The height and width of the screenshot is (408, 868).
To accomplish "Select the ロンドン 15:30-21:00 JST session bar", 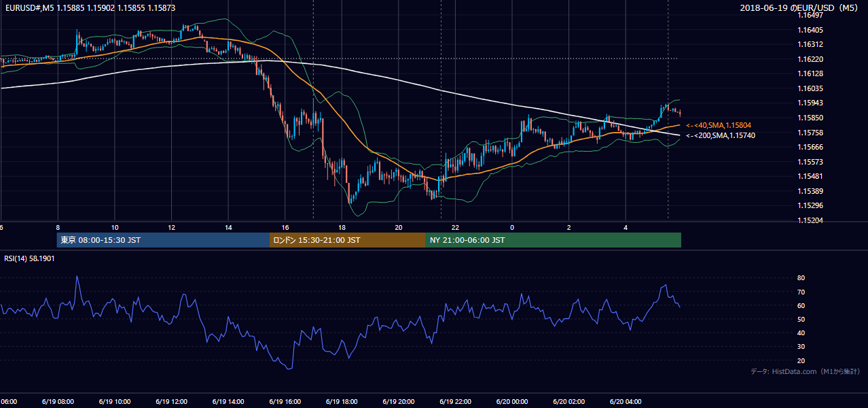I will click(347, 240).
